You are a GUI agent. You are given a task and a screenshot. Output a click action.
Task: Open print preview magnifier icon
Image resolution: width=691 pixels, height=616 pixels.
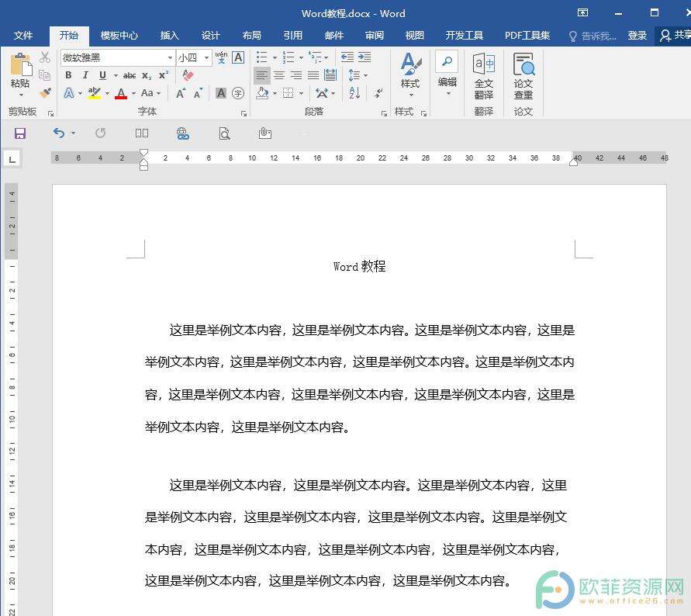tap(224, 133)
